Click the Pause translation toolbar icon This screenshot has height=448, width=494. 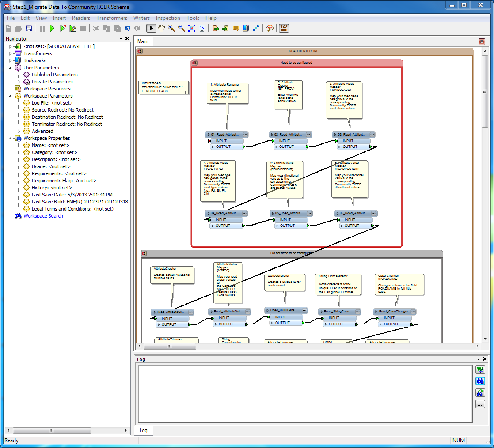pos(42,29)
